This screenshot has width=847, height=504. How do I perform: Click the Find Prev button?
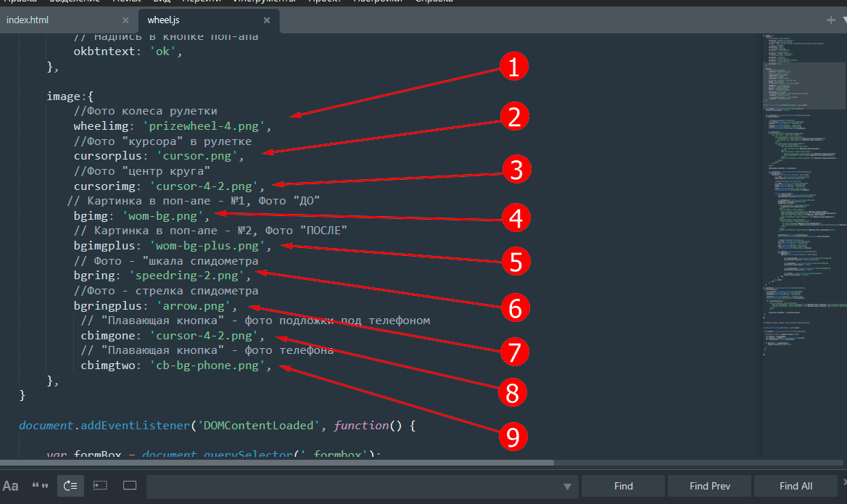709,486
